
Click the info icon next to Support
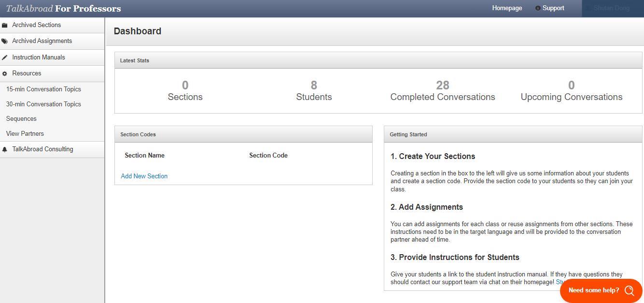click(x=538, y=8)
